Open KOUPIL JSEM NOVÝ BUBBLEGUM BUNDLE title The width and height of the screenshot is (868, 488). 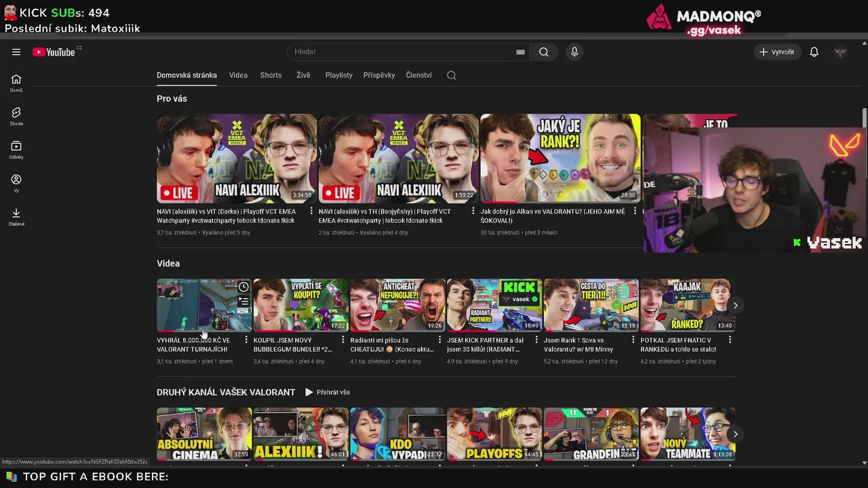point(293,345)
